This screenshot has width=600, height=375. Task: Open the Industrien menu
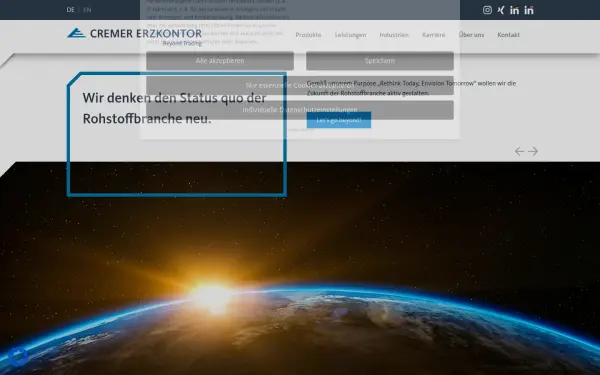click(394, 35)
